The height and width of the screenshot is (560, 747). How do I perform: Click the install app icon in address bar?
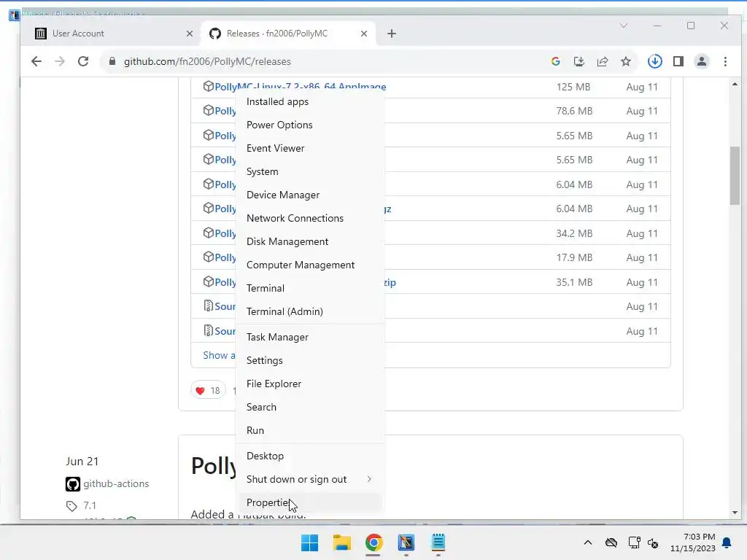coord(578,61)
